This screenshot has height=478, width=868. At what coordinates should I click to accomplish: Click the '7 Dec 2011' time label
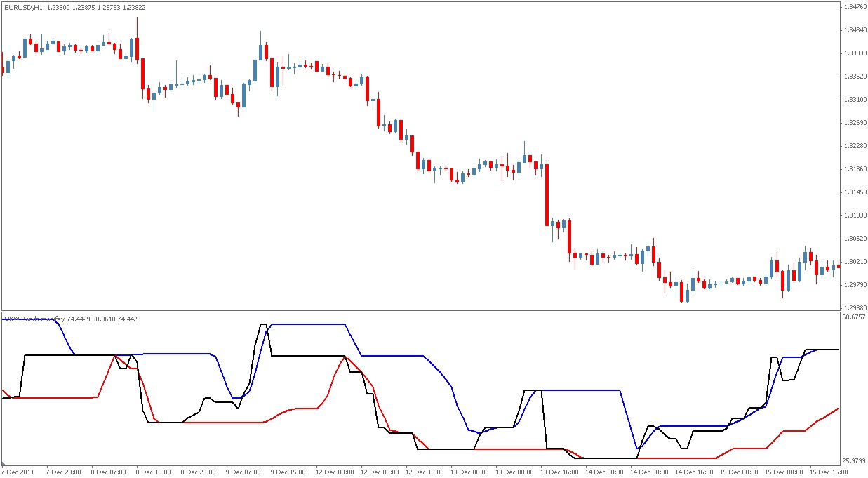coord(18,472)
